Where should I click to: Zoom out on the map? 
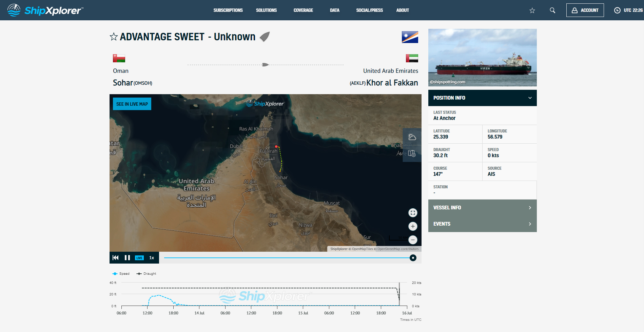[413, 240]
